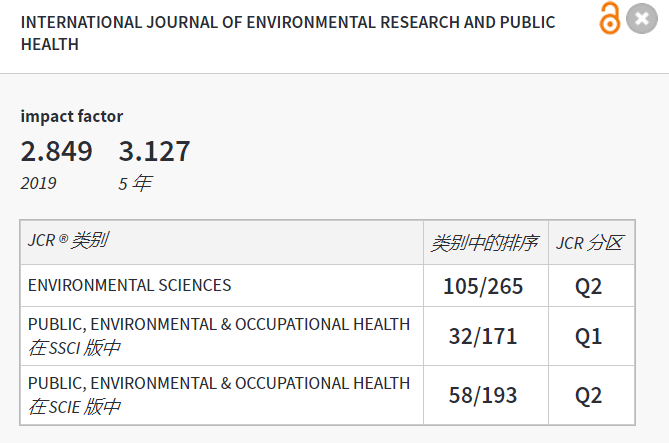Click the '类别中的排序' column header
This screenshot has height=443, width=669.
[484, 243]
